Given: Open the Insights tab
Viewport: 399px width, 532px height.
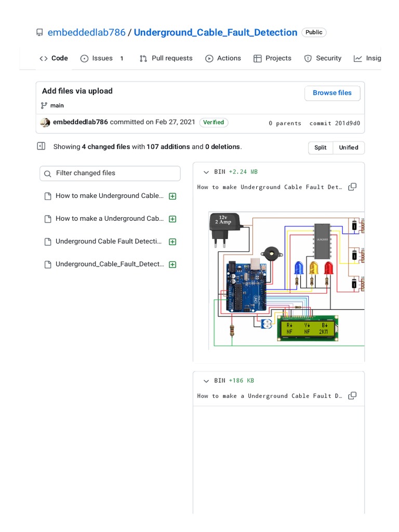Looking at the screenshot, I should 367,58.
